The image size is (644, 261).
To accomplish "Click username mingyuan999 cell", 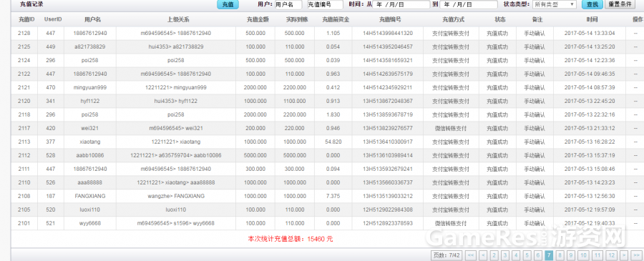I will [x=90, y=87].
